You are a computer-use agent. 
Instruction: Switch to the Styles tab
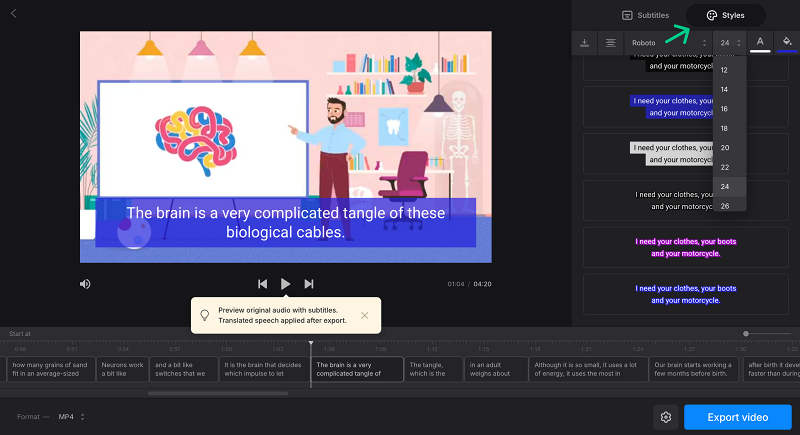coord(726,15)
